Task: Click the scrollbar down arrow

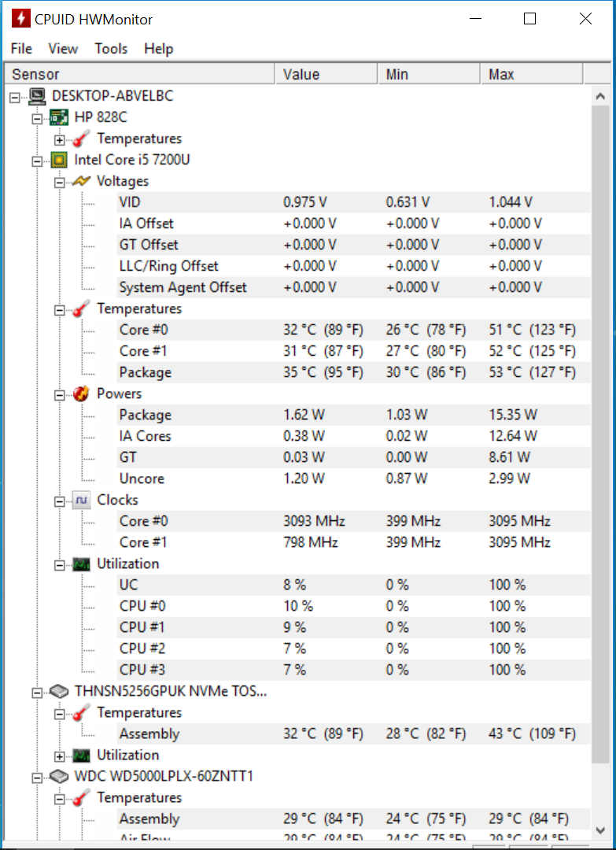Action: pos(599,830)
